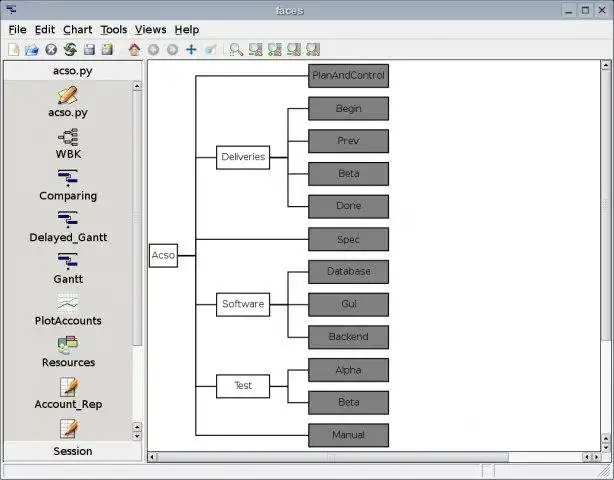Screen dimensions: 614x480
Task: Click the blue move cross icon
Action: tap(191, 50)
